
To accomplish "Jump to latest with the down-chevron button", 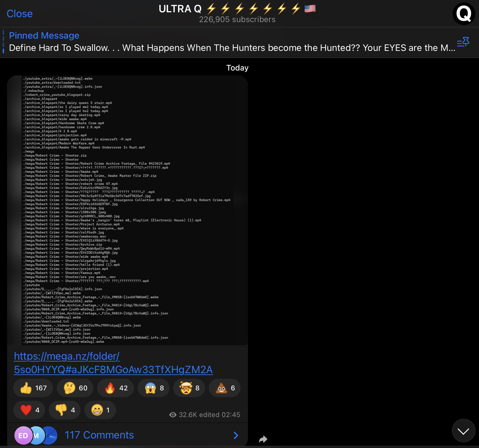I will [x=463, y=431].
